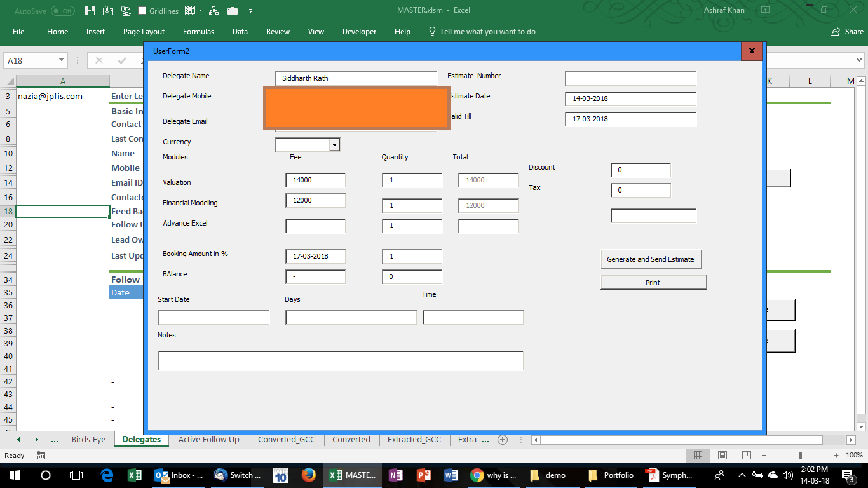Click the Time input field
Screen dimensions: 868x488
pyautogui.click(x=473, y=317)
